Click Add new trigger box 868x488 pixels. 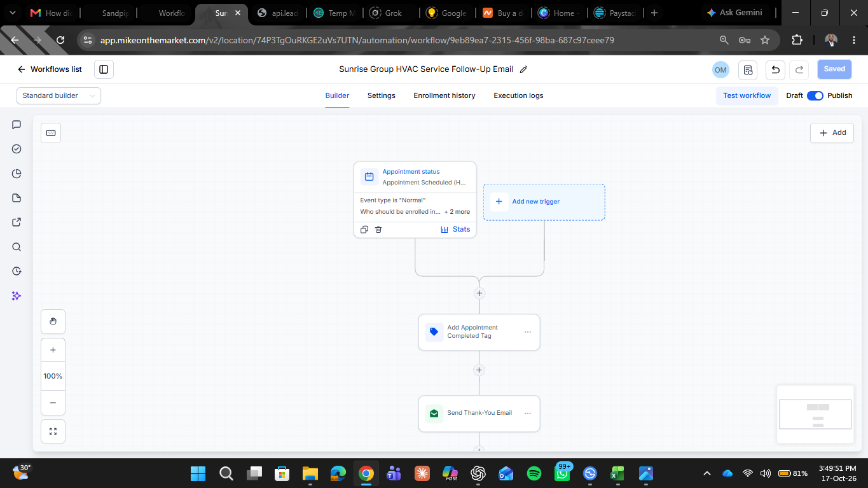(x=544, y=202)
